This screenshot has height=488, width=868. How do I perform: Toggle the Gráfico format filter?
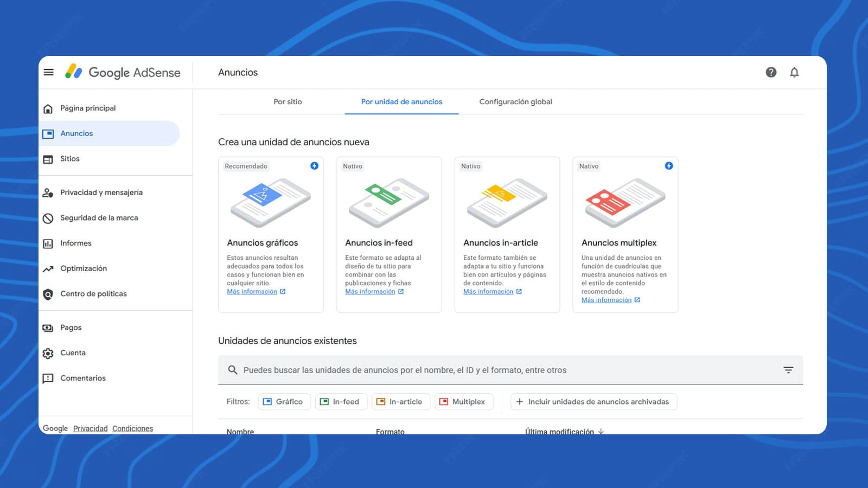click(284, 401)
